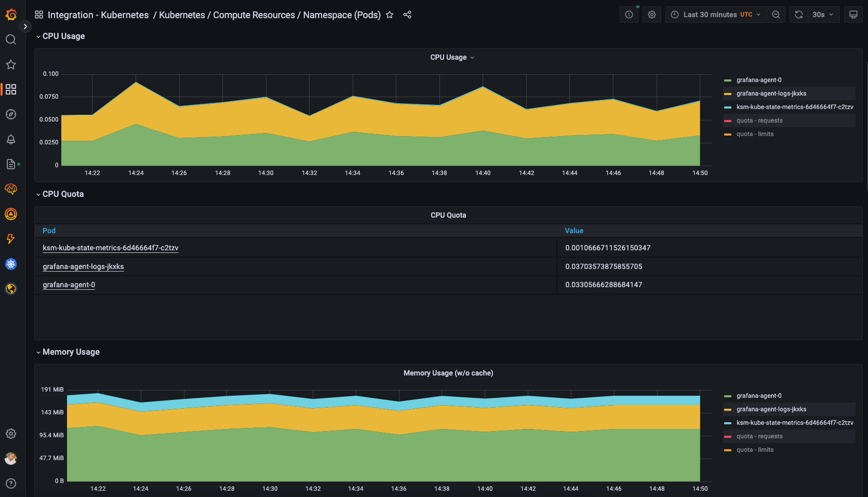Open Alerting via the bell icon
The width and height of the screenshot is (868, 497).
coord(10,139)
